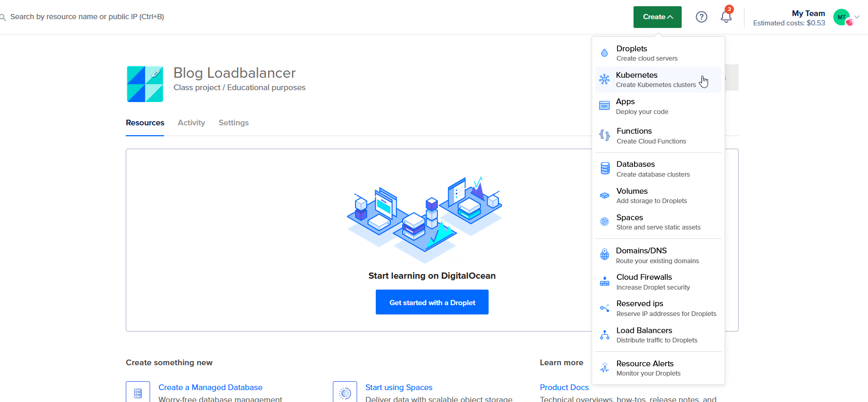Screen dimensions: 868x402
Task: Select Domains/DNS menu entry
Action: 658,255
